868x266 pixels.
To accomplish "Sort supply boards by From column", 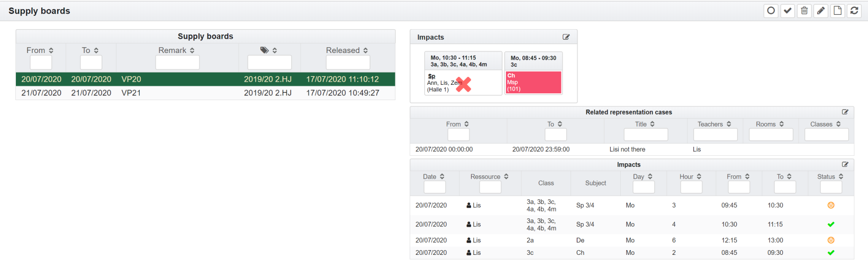I will [x=40, y=50].
